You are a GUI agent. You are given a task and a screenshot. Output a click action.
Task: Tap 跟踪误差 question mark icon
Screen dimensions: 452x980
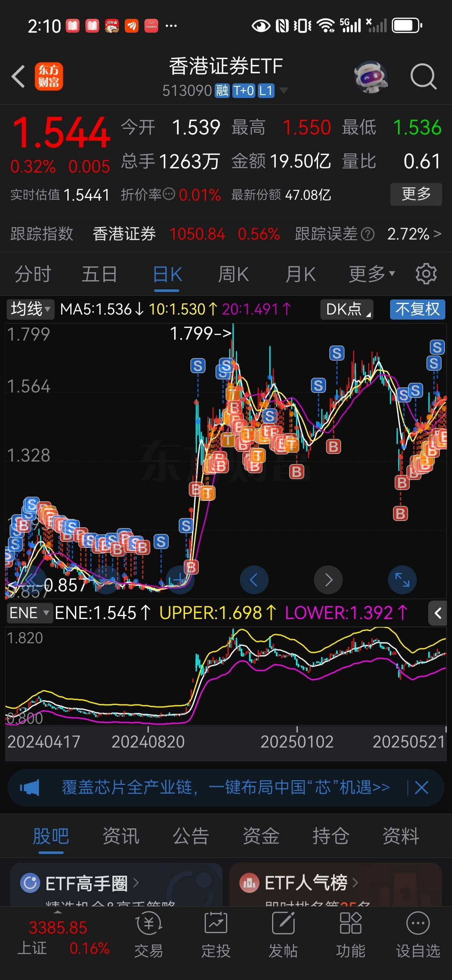[367, 234]
